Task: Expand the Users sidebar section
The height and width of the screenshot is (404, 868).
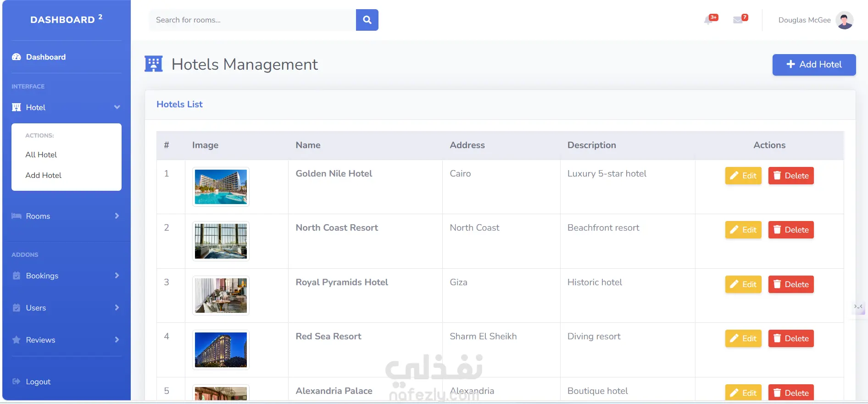Action: point(117,308)
